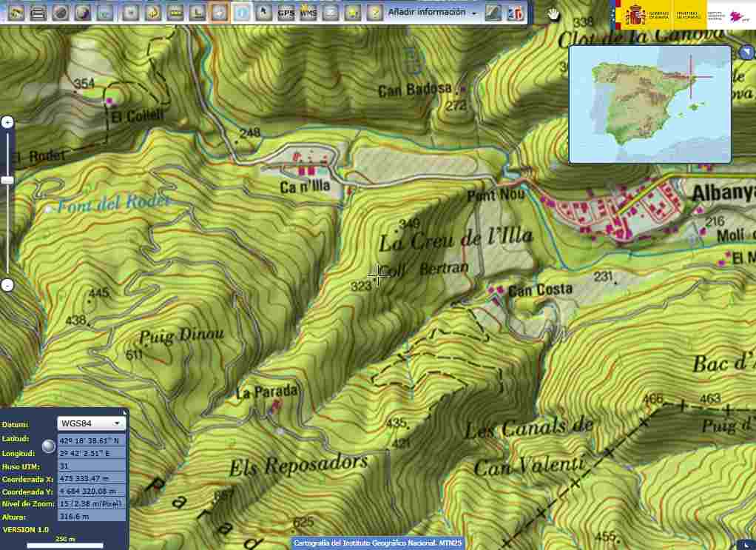
Task: Click the Cartografía del Instituto Geográfico Nacional attribution
Action: click(377, 543)
